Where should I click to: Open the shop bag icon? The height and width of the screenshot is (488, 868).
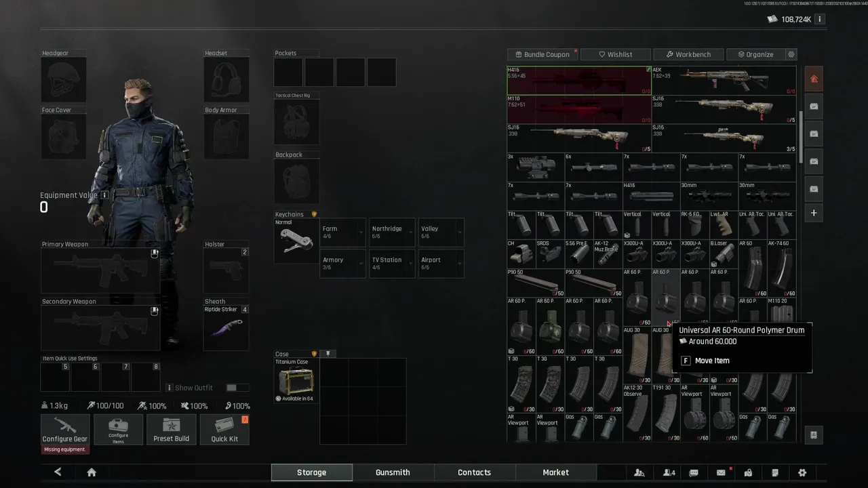pyautogui.click(x=748, y=472)
